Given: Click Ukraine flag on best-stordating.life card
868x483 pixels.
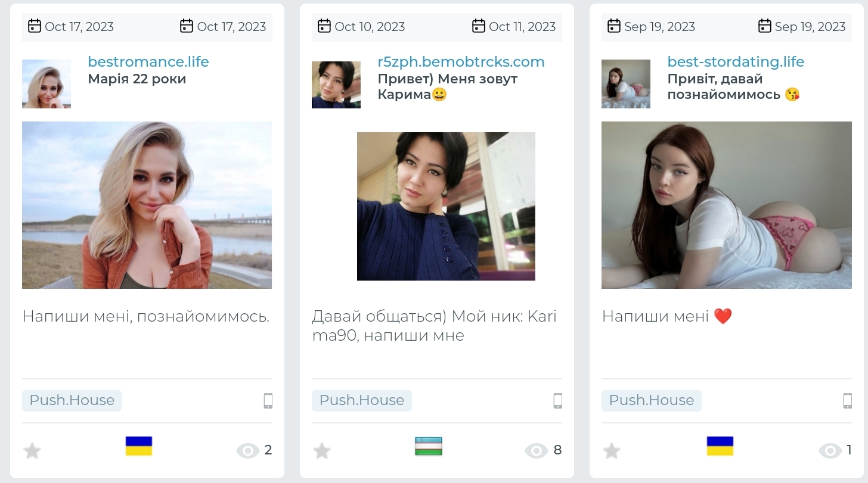Looking at the screenshot, I should (x=720, y=446).
